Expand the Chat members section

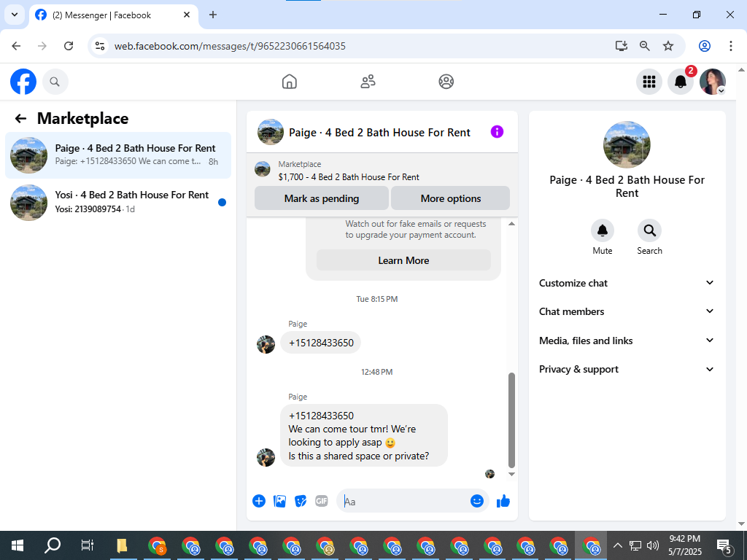pyautogui.click(x=627, y=311)
